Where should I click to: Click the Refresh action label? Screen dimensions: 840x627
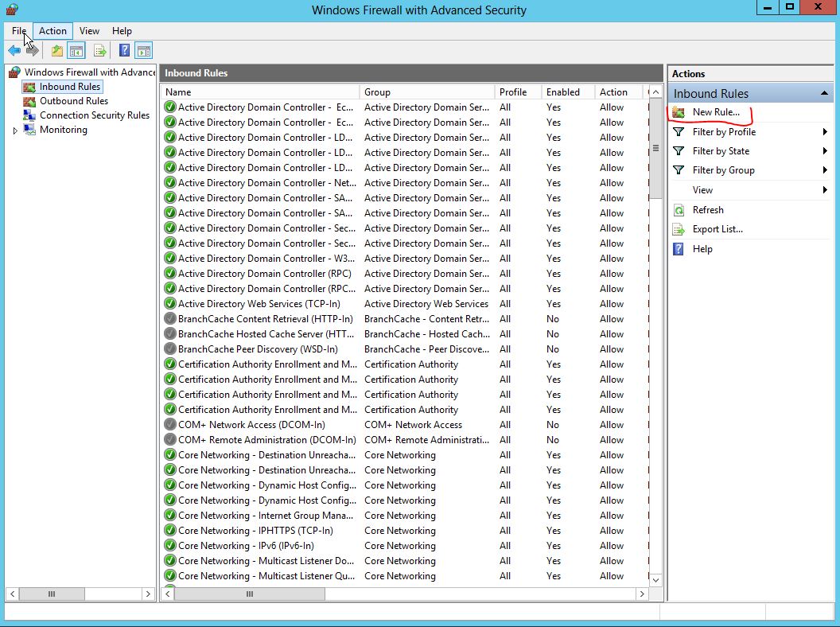click(x=708, y=210)
